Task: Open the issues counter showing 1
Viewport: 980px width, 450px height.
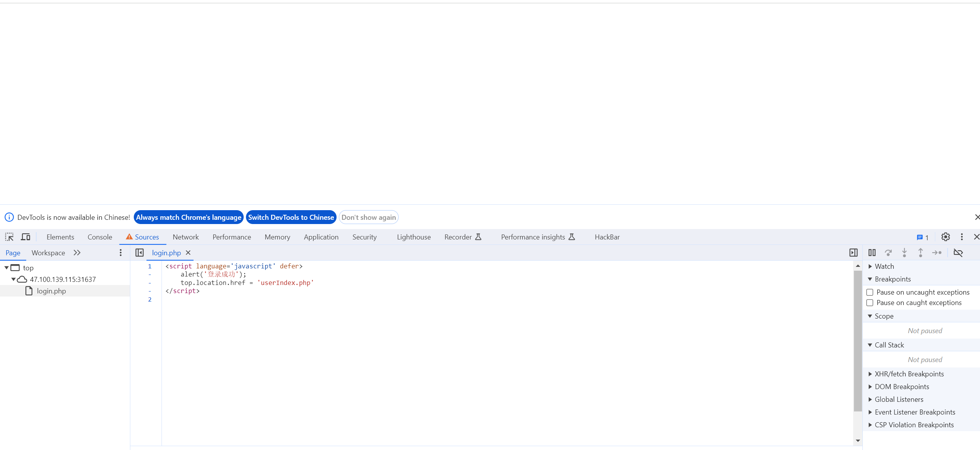Action: pyautogui.click(x=923, y=237)
